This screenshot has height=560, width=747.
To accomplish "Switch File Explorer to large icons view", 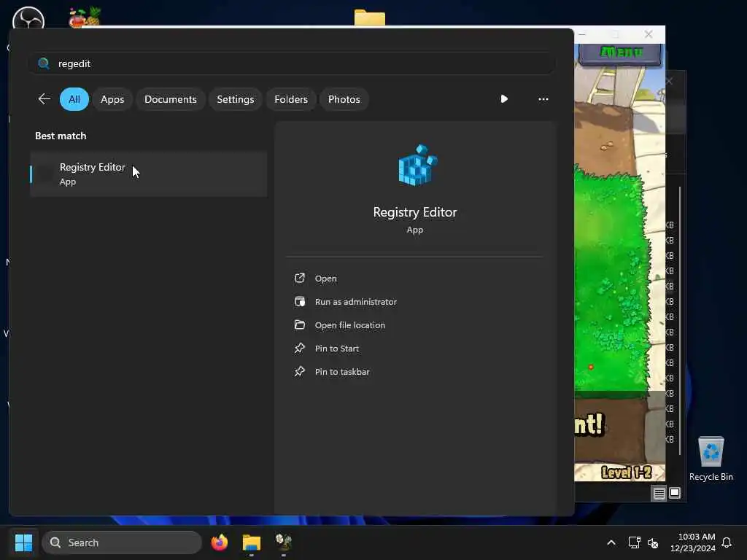I will click(x=675, y=493).
